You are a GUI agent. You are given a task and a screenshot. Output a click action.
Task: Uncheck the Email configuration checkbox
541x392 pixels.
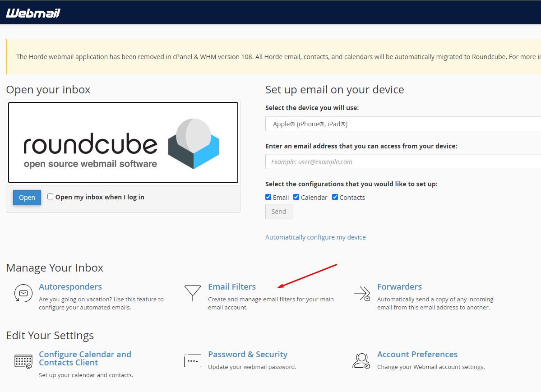pyautogui.click(x=268, y=197)
